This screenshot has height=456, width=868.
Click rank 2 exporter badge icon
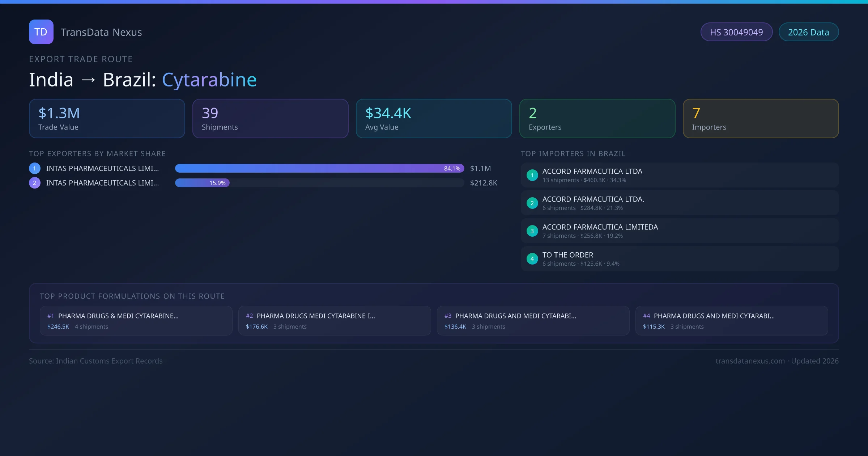[x=35, y=183]
